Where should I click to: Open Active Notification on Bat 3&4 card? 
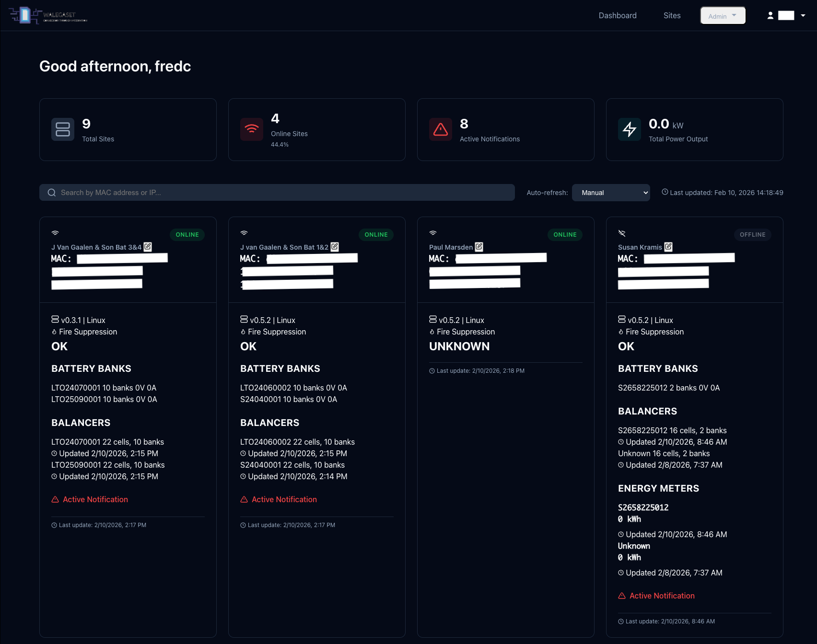point(95,499)
